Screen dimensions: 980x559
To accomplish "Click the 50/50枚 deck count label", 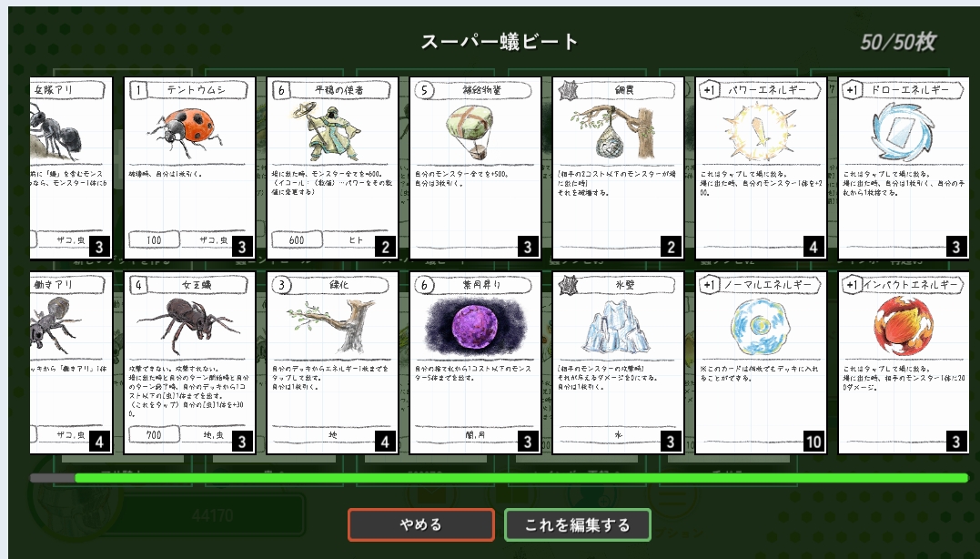I will click(897, 42).
